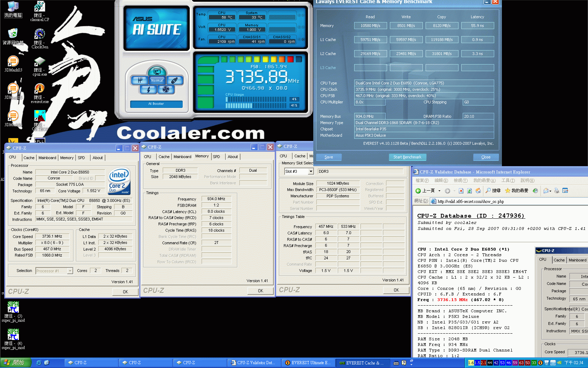Click Start Benchmark button
Screen dimensions: 588x368
tap(407, 157)
